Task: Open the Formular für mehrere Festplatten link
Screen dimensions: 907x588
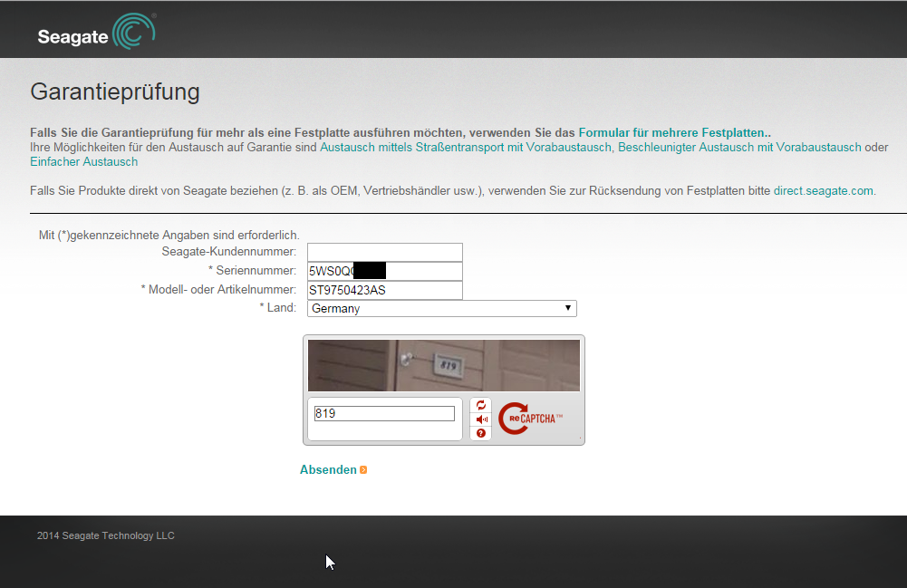Action: pos(674,131)
